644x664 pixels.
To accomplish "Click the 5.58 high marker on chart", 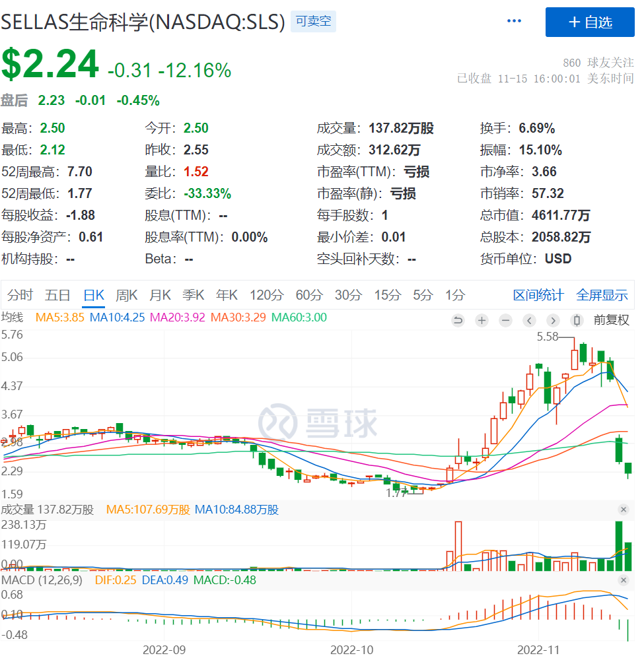I will click(x=548, y=337).
